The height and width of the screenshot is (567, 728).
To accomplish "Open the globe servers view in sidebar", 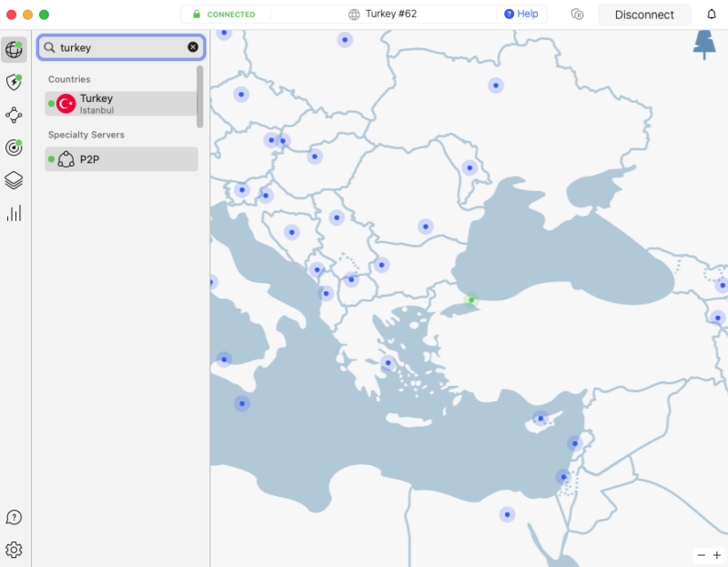I will point(14,49).
